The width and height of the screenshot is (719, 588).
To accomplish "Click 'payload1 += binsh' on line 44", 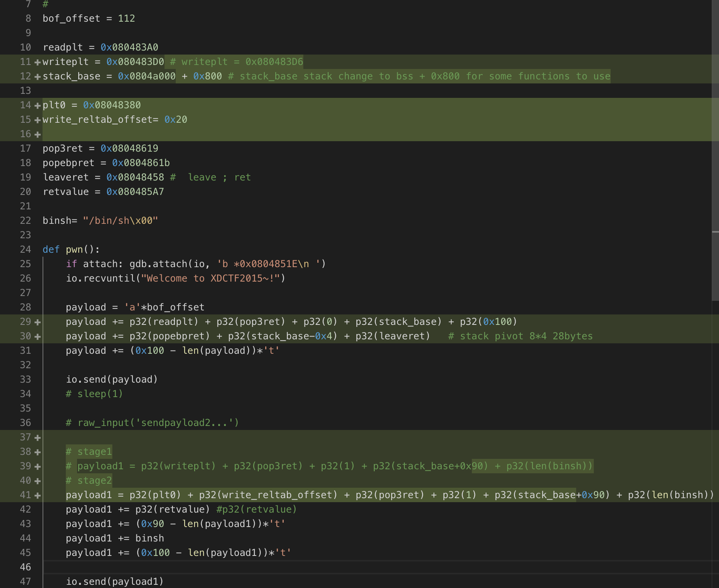I will point(115,538).
